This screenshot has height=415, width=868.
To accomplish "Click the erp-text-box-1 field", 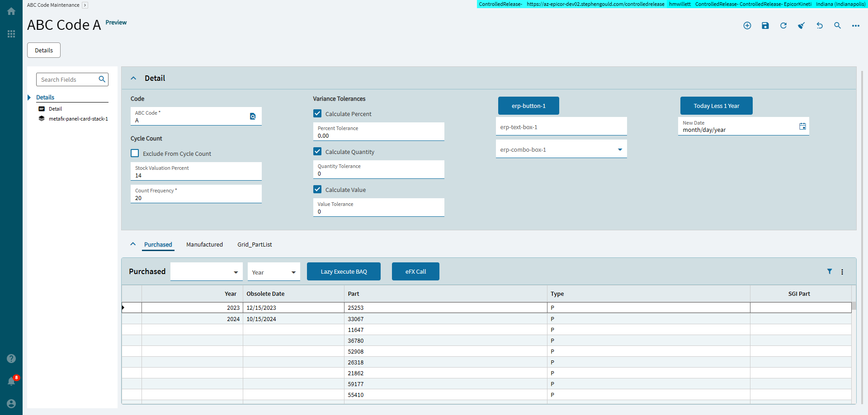I will tap(561, 126).
